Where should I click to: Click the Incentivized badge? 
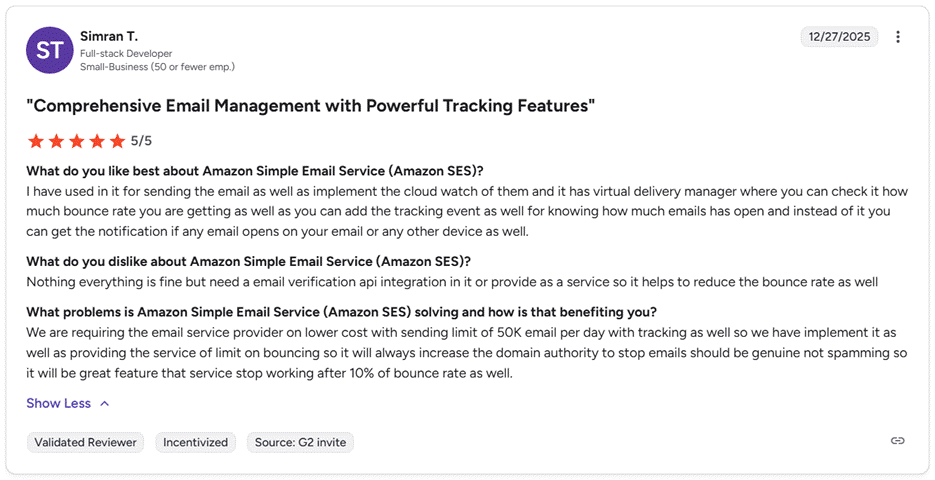(x=196, y=442)
